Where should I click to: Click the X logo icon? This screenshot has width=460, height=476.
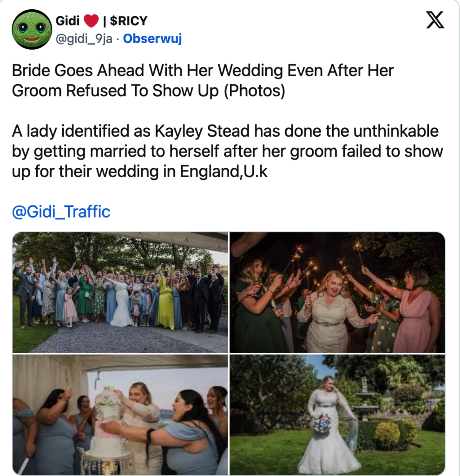point(435,20)
